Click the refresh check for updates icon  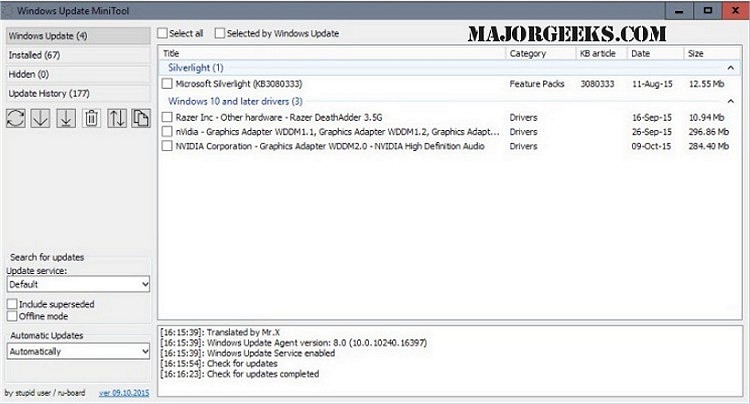[x=16, y=118]
